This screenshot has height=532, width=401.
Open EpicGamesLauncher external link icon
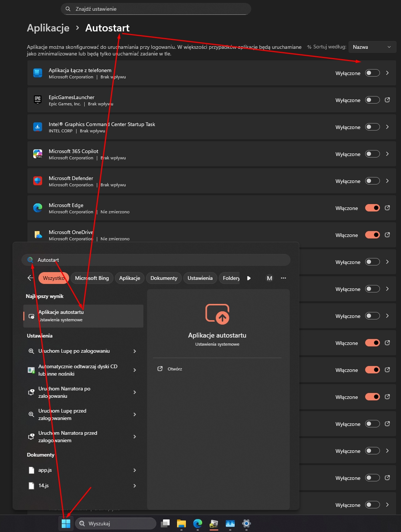point(387,100)
